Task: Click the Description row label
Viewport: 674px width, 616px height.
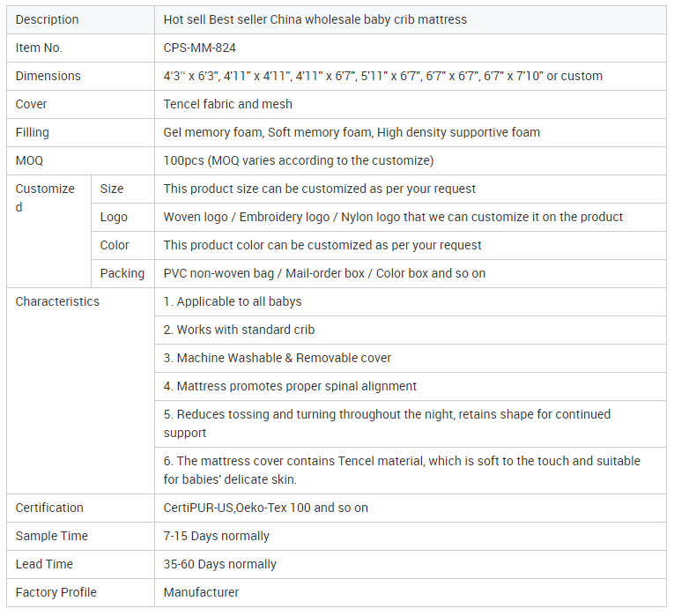Action: tap(47, 19)
